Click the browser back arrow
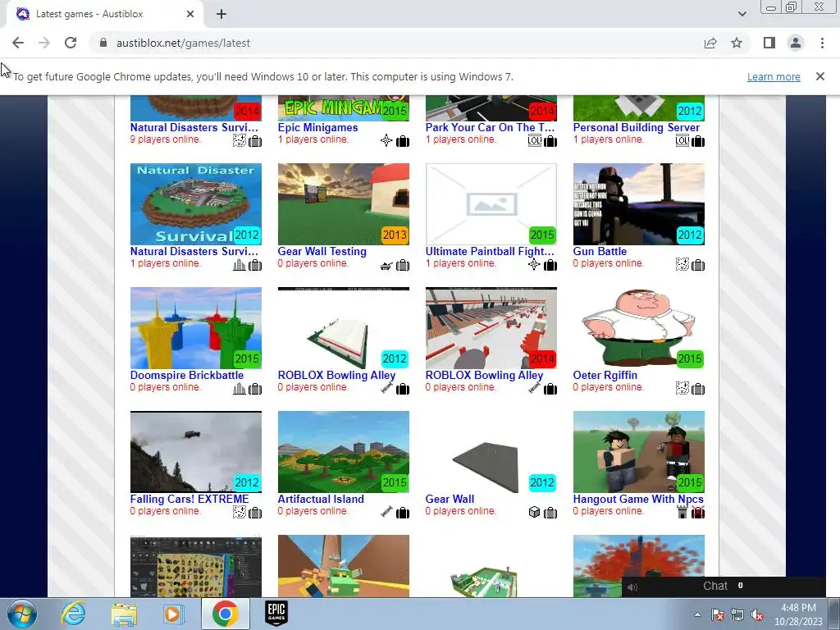Screen dimensions: 840x630 18,43
